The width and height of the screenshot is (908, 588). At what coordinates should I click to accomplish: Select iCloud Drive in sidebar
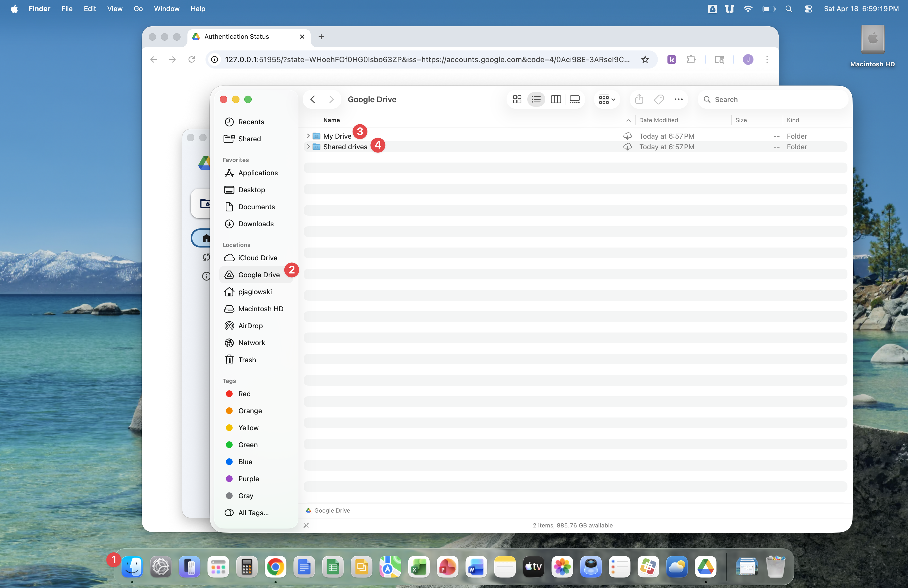[x=257, y=258]
